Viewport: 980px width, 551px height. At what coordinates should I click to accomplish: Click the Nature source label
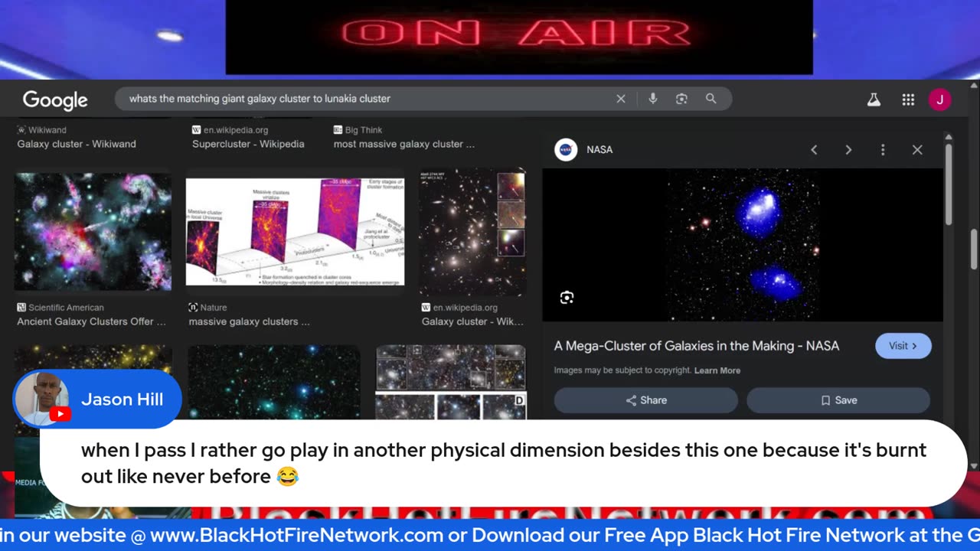point(207,308)
